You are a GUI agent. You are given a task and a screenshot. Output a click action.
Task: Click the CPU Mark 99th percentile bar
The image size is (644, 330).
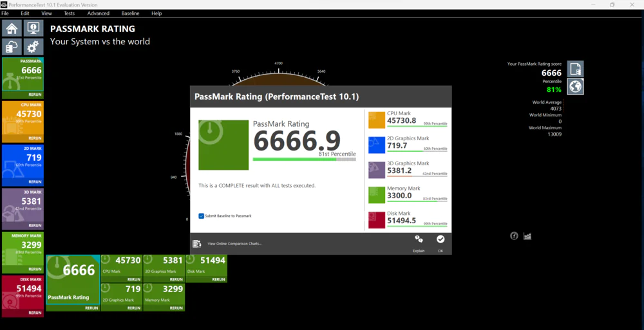click(x=417, y=127)
